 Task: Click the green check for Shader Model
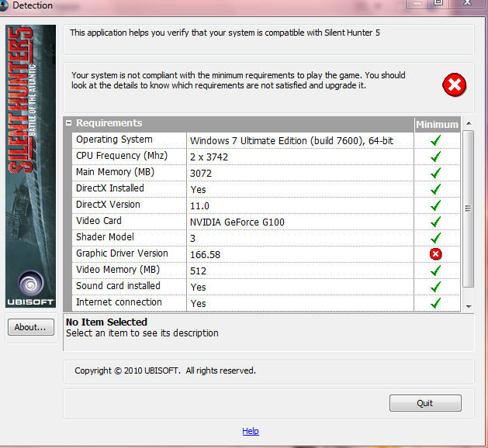click(436, 238)
